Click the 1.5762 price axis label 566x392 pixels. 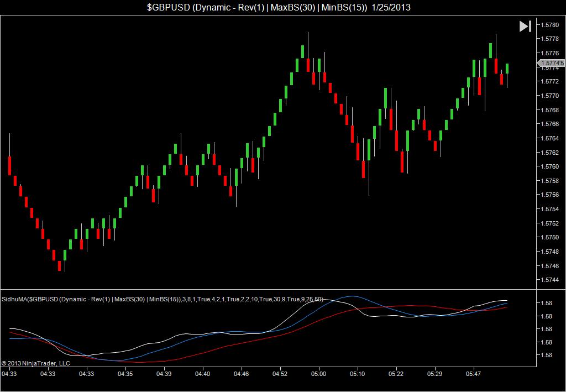551,153
